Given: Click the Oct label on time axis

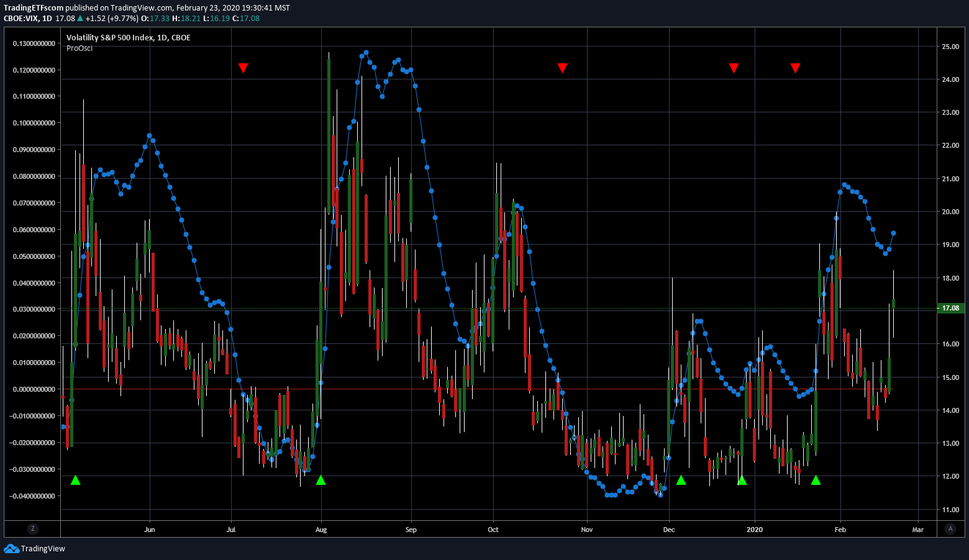Looking at the screenshot, I should 493,530.
